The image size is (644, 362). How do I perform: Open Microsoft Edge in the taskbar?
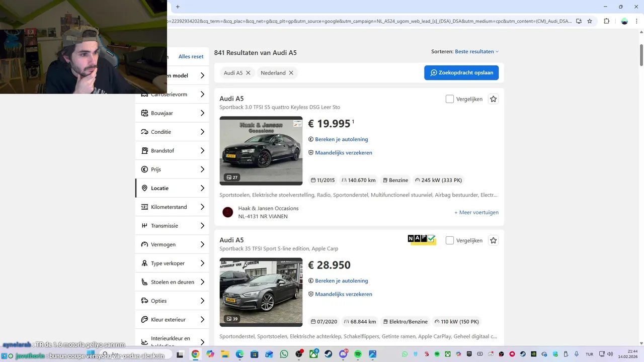239,354
